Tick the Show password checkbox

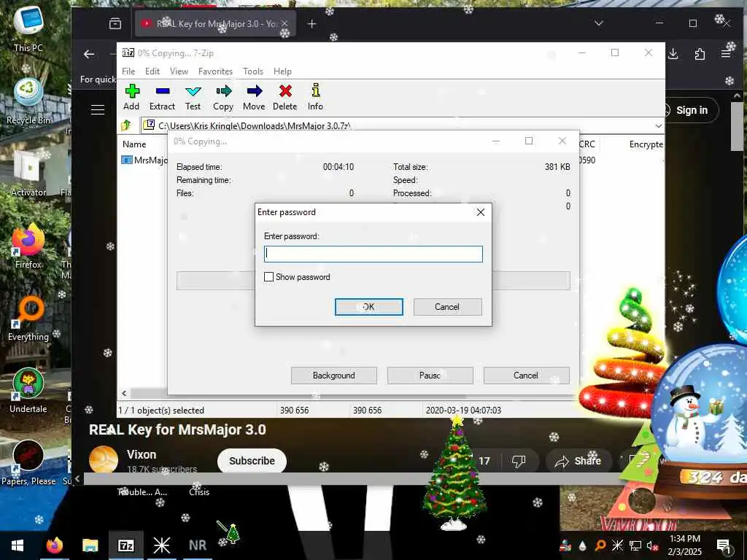tap(268, 276)
